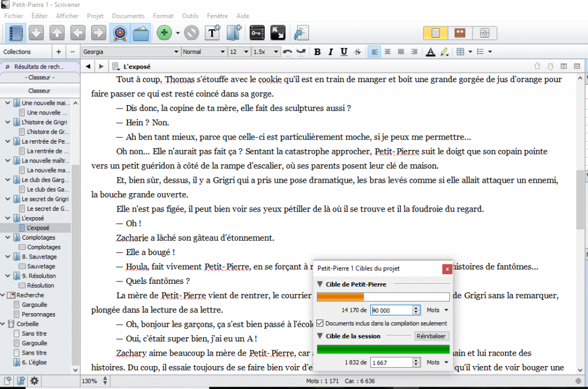
Task: Open Project Targets via target icon
Action: (120, 33)
